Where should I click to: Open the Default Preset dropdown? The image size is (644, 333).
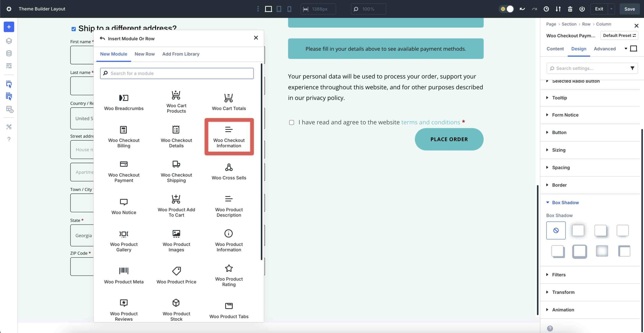pos(619,35)
